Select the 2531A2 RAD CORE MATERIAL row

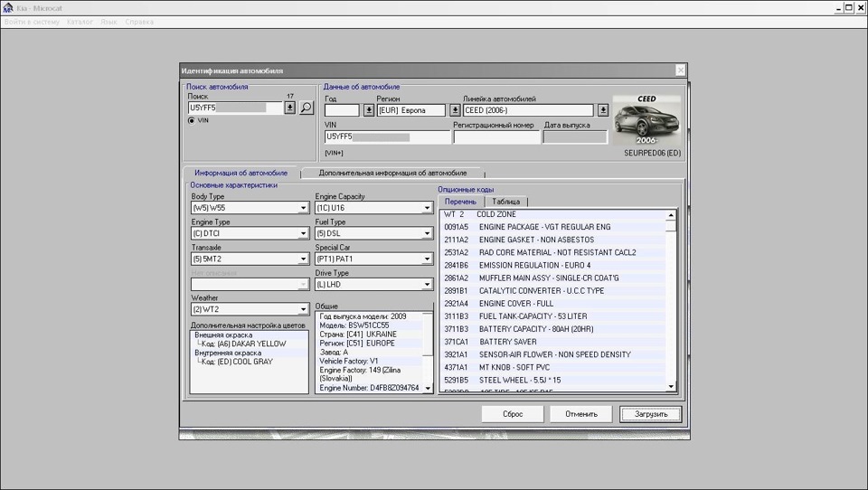(x=553, y=252)
